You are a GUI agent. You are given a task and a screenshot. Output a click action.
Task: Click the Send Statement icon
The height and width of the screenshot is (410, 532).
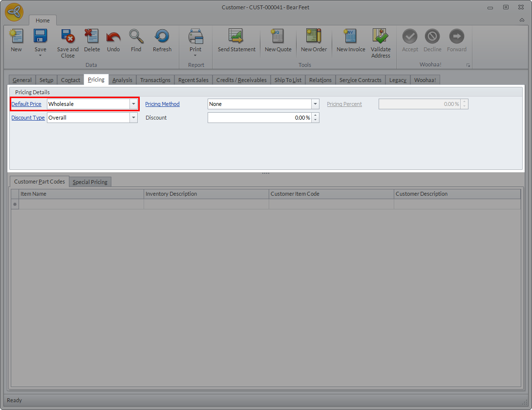pos(236,37)
